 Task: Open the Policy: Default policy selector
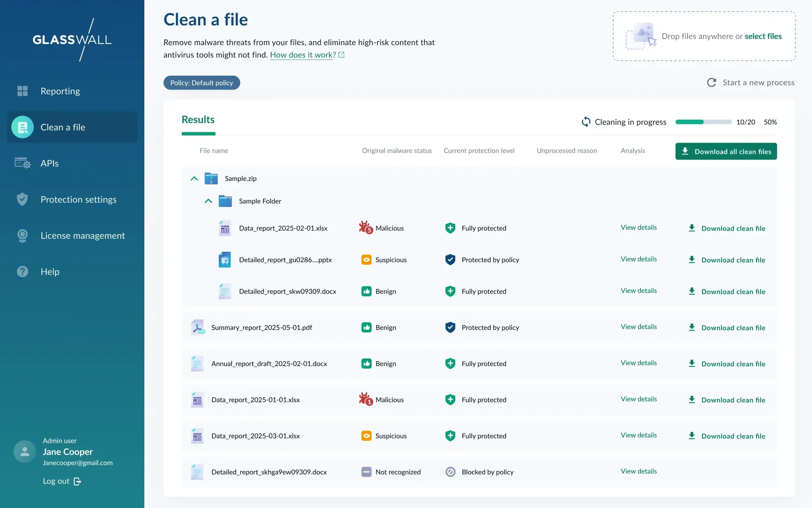point(201,83)
